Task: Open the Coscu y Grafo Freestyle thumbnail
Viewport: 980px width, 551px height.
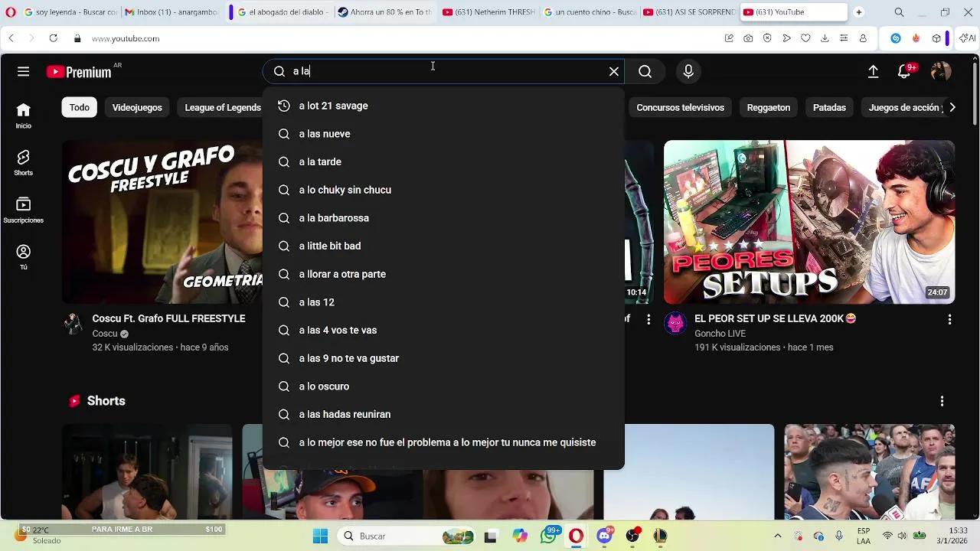Action: coord(162,222)
